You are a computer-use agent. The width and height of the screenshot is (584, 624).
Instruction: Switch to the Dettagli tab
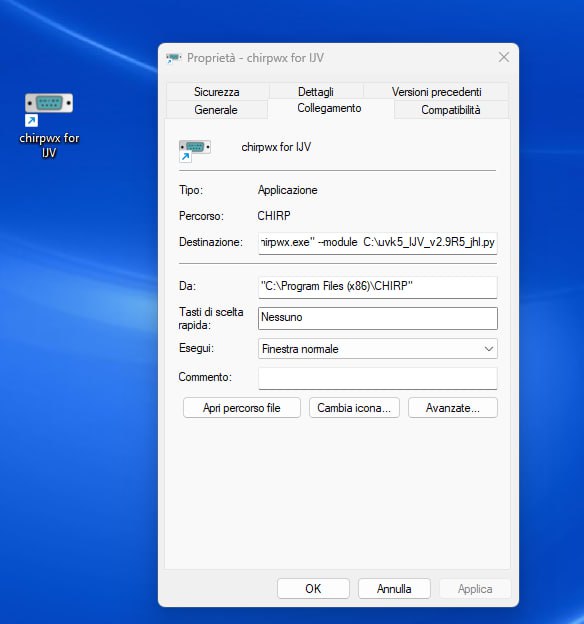coord(316,92)
